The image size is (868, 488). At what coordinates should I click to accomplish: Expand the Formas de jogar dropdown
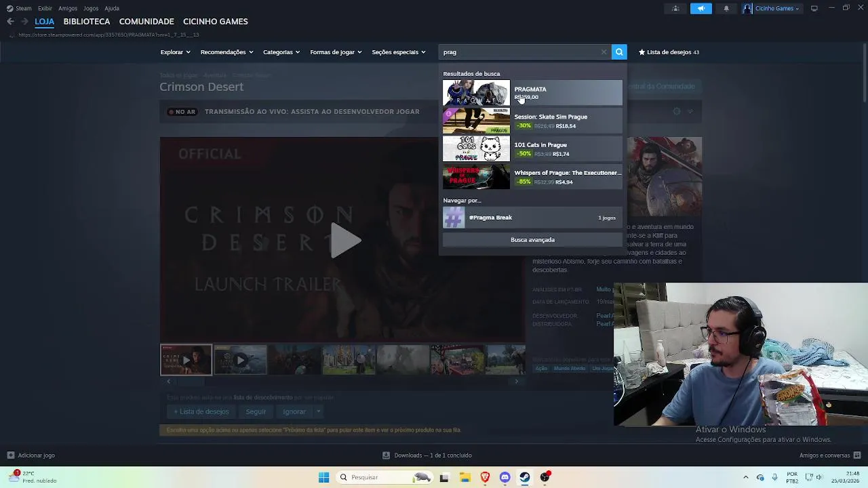(x=336, y=52)
